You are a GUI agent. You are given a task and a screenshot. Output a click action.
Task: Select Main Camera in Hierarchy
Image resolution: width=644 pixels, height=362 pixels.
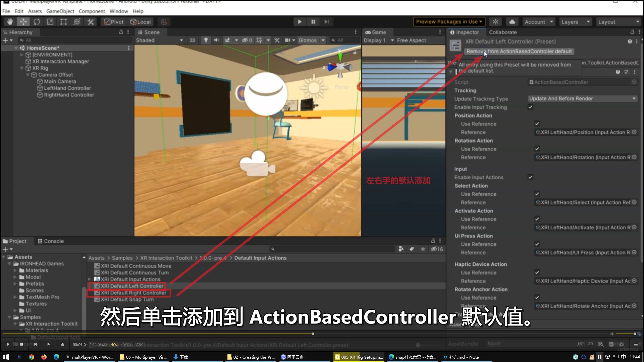coord(60,81)
